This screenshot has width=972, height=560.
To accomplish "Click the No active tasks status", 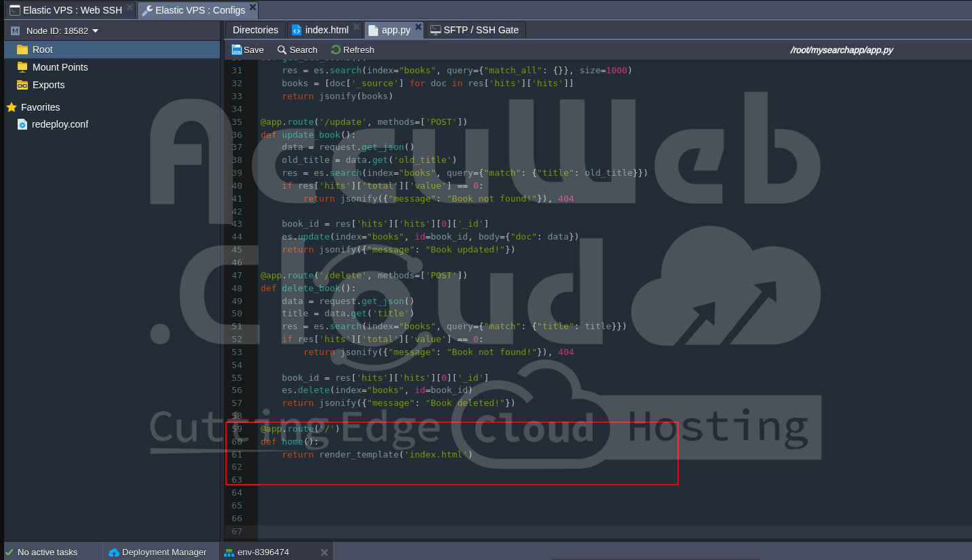I will (x=47, y=553).
